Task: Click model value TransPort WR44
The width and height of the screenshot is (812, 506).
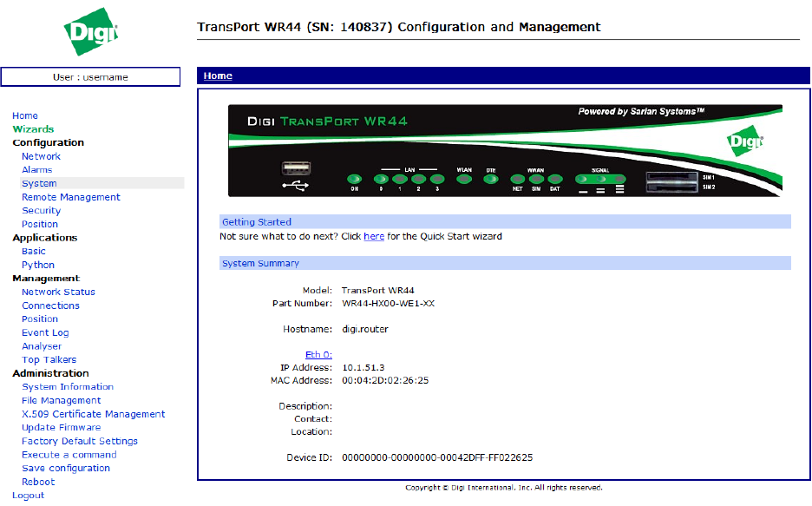Action: 377,291
